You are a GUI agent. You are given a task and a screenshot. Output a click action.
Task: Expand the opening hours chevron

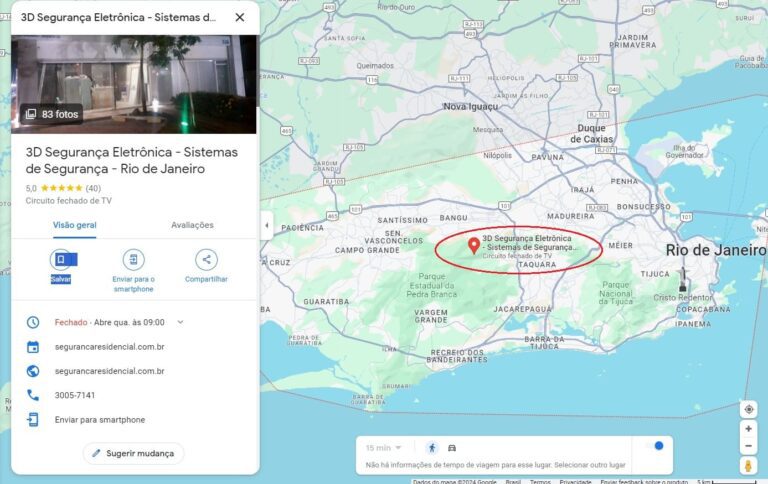[x=180, y=322]
